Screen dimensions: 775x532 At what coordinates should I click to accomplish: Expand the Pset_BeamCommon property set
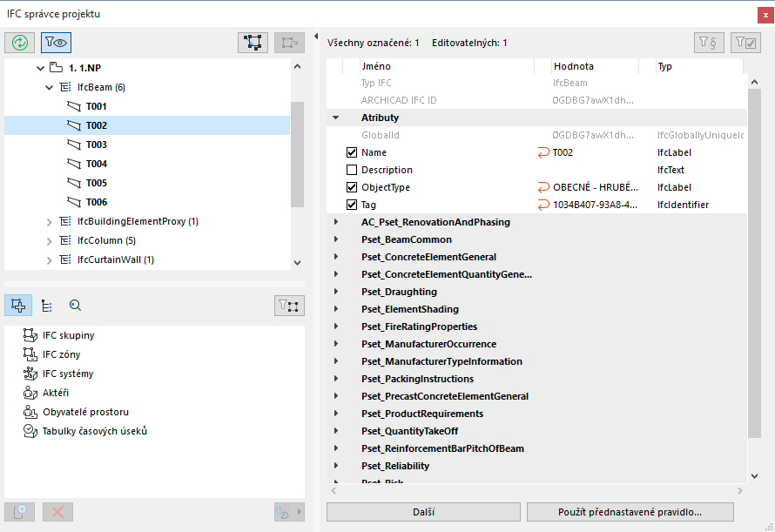(x=335, y=239)
